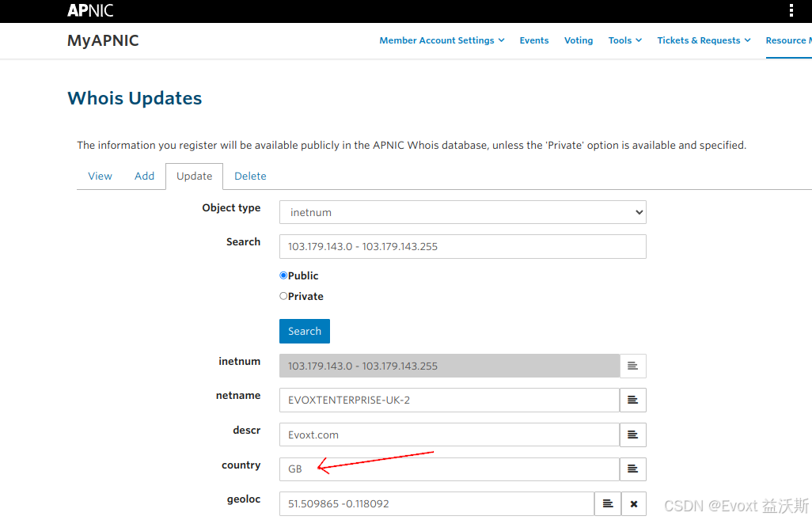Switch to the View tab
Viewport: 812px width, 520px height.
pos(100,176)
